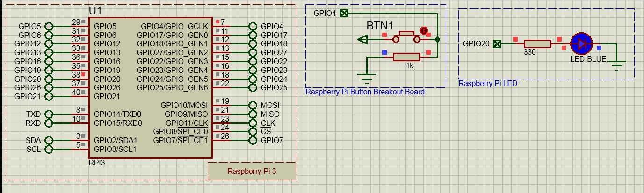
Task: Select the BTN1 push button symbol
Action: pyautogui.click(x=407, y=37)
